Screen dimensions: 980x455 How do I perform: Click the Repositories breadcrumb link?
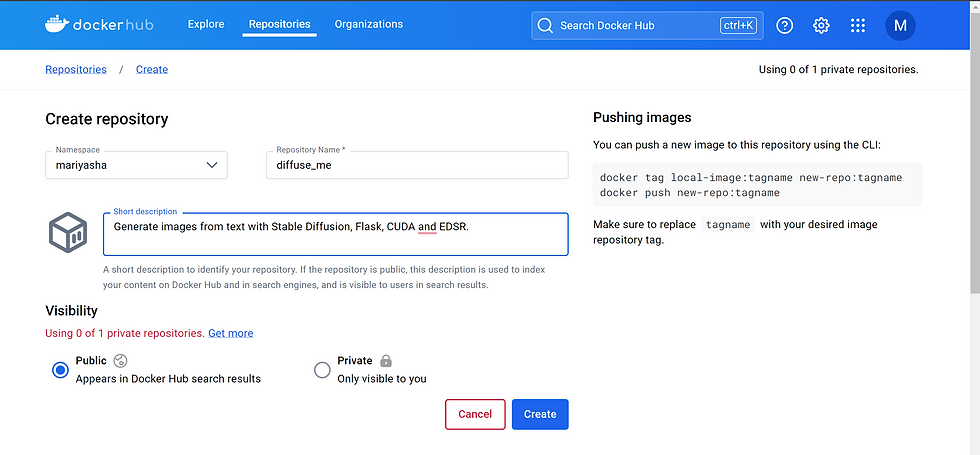(76, 69)
